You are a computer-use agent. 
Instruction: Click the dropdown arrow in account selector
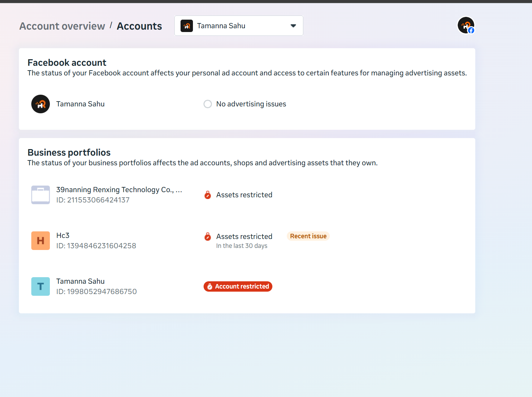(x=293, y=26)
